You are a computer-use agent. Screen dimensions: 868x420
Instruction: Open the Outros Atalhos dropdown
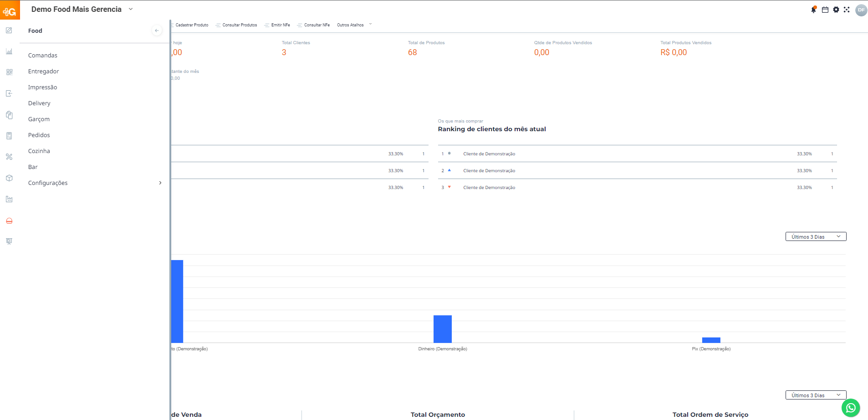pyautogui.click(x=354, y=25)
